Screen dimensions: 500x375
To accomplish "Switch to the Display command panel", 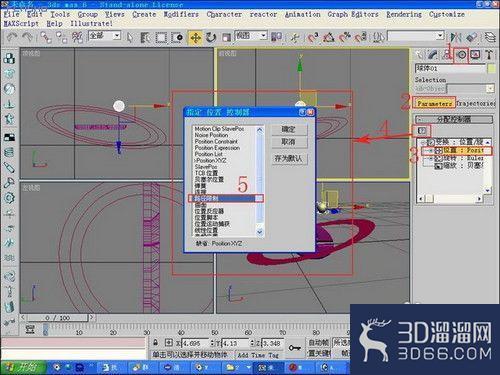I will [x=475, y=55].
